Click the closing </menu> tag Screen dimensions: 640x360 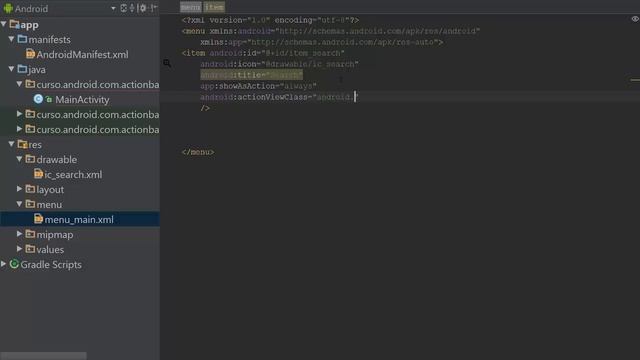coord(198,152)
